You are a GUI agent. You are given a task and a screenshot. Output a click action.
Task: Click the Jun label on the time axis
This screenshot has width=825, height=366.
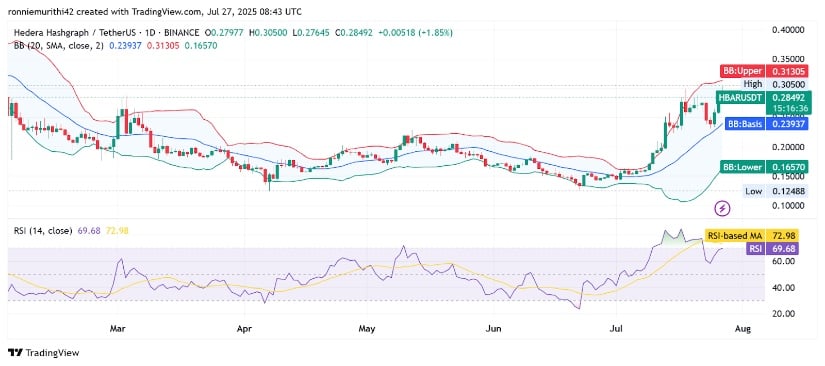point(494,329)
